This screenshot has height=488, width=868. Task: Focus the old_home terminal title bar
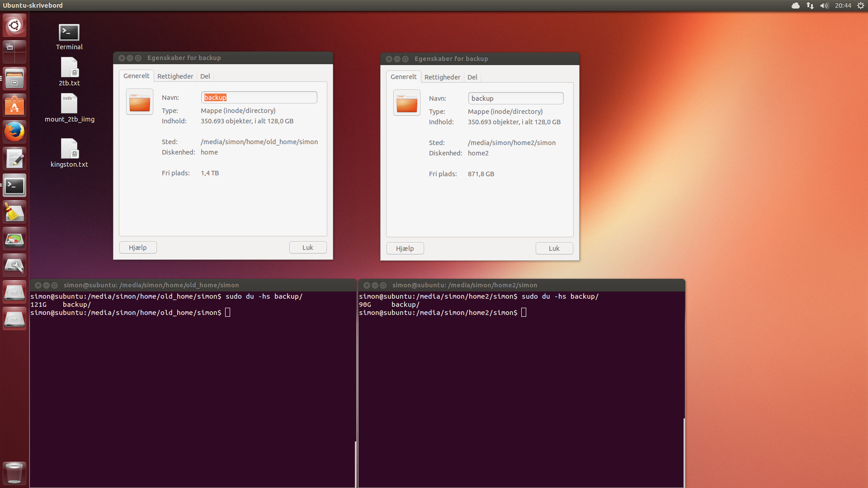point(193,285)
